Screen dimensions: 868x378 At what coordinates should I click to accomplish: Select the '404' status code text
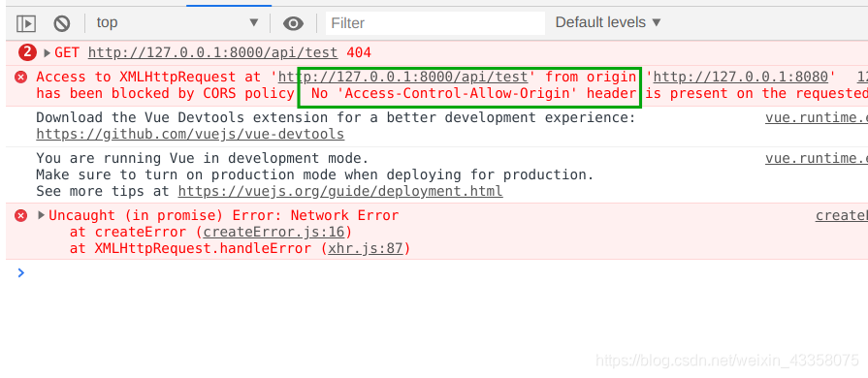(x=359, y=53)
